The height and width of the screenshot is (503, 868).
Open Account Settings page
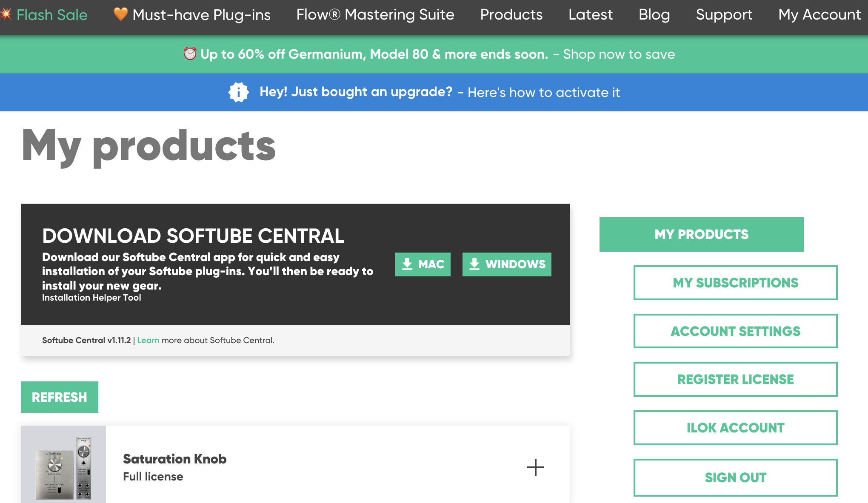[735, 331]
